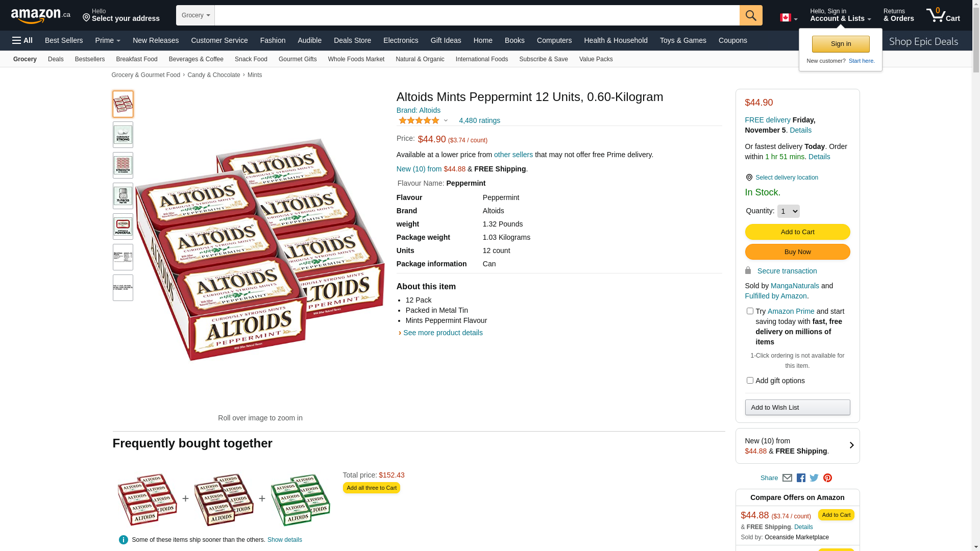Viewport: 980px width, 551px height.
Task: Share product on Pinterest icon
Action: click(827, 478)
